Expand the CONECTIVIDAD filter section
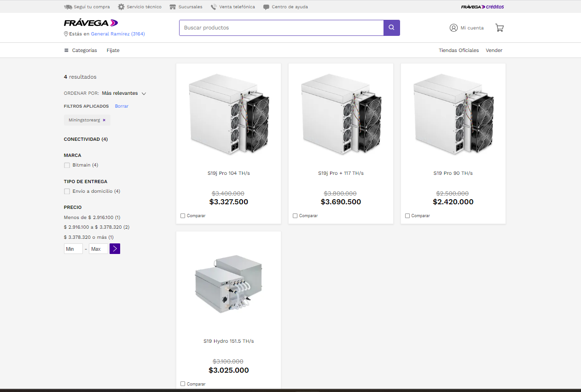 coord(86,139)
